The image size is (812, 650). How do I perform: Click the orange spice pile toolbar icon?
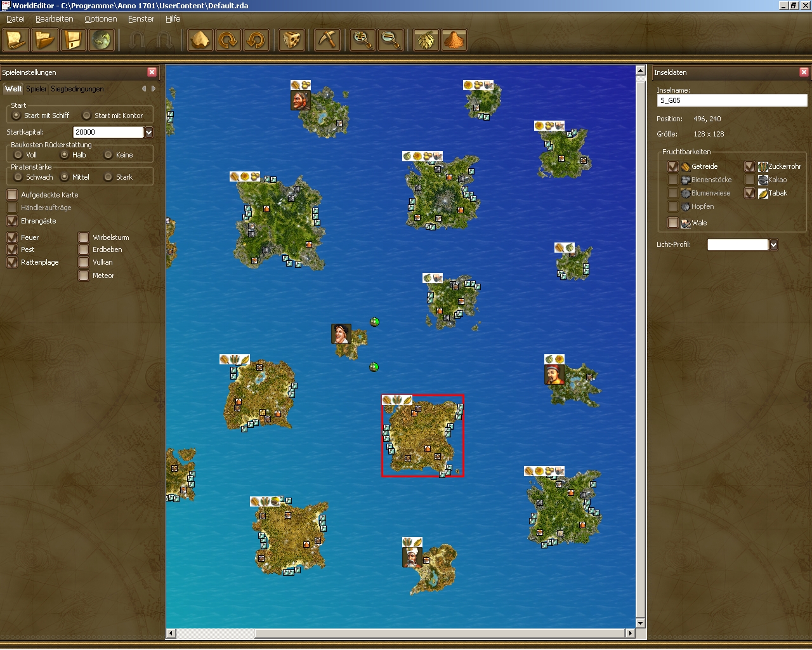[x=454, y=40]
